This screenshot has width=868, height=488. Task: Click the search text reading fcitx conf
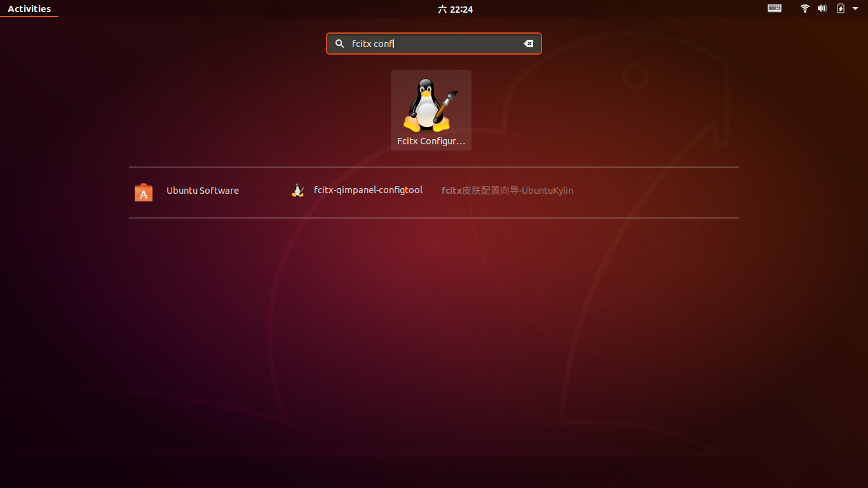tap(372, 43)
